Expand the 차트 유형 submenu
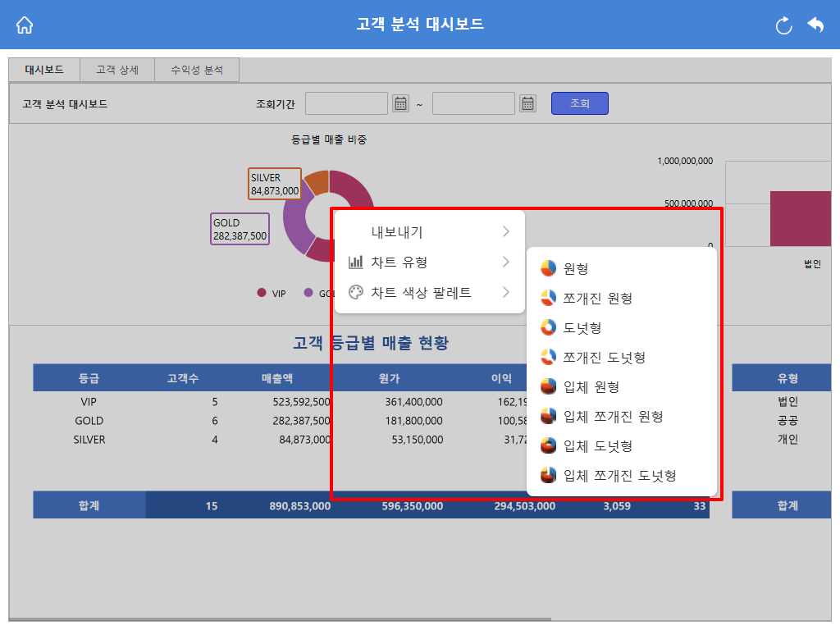840x630 pixels. (430, 262)
